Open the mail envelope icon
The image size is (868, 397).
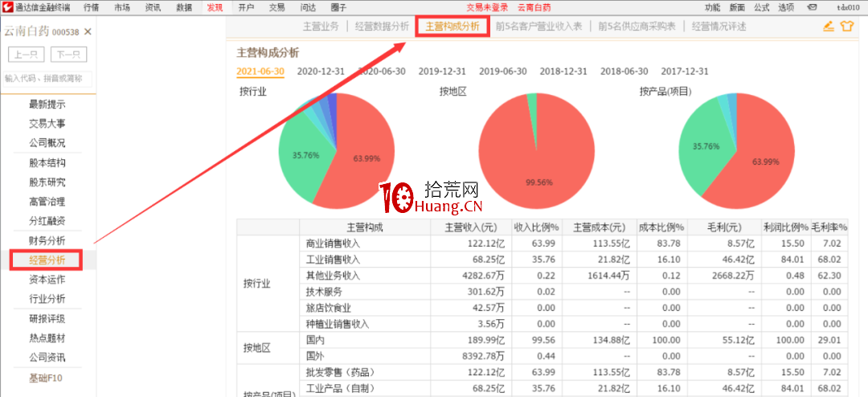point(812,8)
